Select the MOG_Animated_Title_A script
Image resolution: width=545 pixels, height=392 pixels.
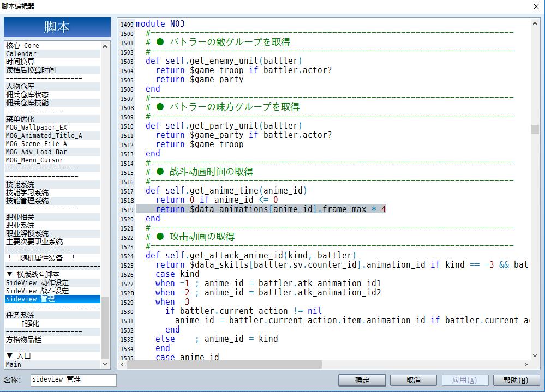coord(53,135)
